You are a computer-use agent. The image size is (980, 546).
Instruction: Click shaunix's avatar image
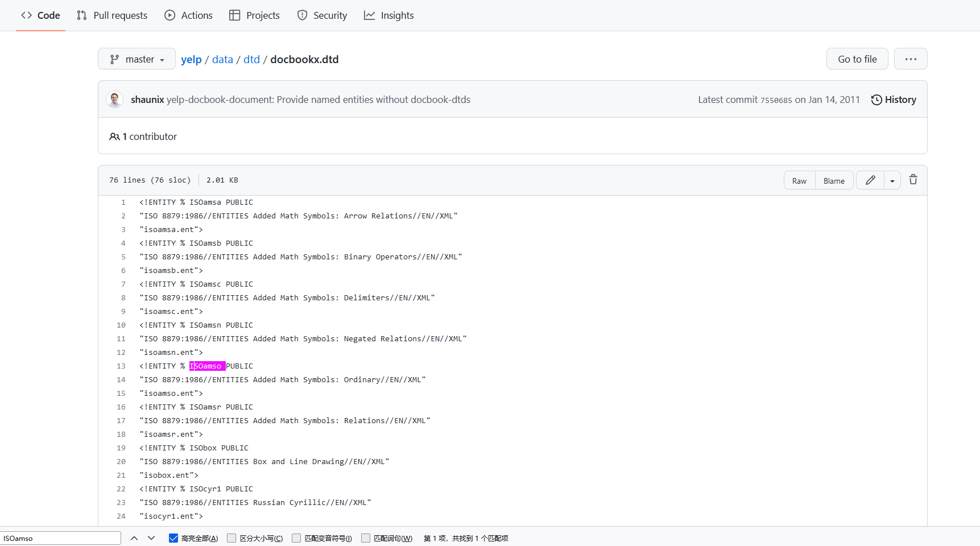tap(115, 100)
